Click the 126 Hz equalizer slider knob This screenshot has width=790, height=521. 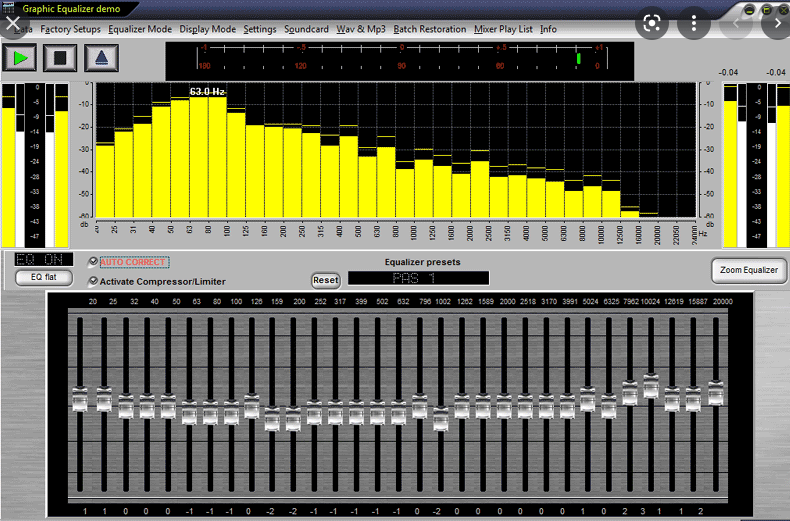click(252, 406)
